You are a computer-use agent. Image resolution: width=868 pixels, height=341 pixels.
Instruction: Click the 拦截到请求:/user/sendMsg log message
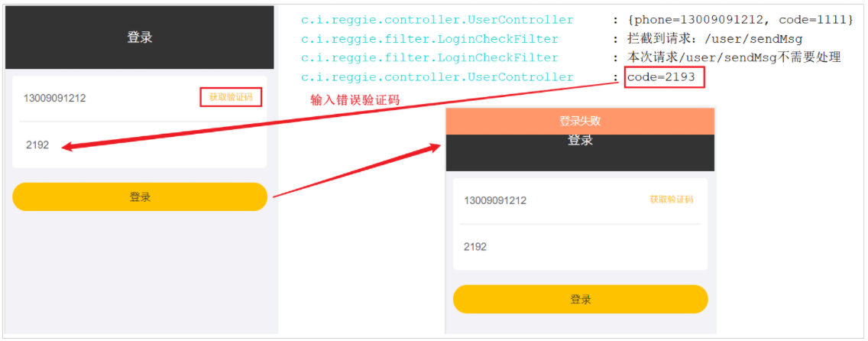point(714,39)
